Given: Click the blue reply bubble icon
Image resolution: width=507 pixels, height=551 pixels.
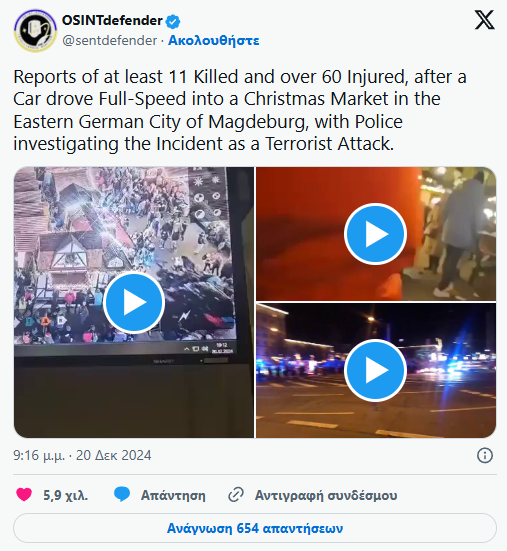Looking at the screenshot, I should (x=122, y=494).
